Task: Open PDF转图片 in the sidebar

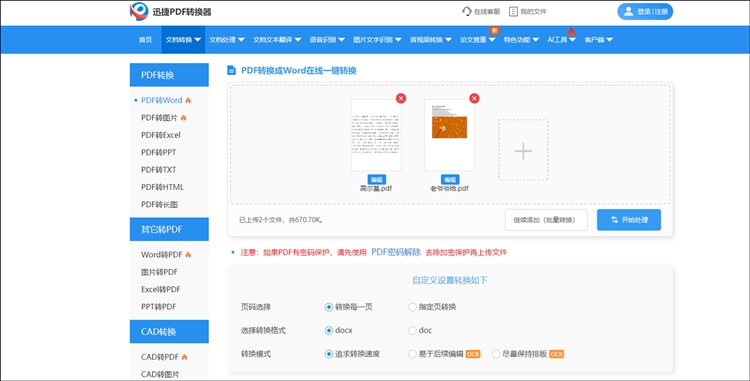Action: 159,118
